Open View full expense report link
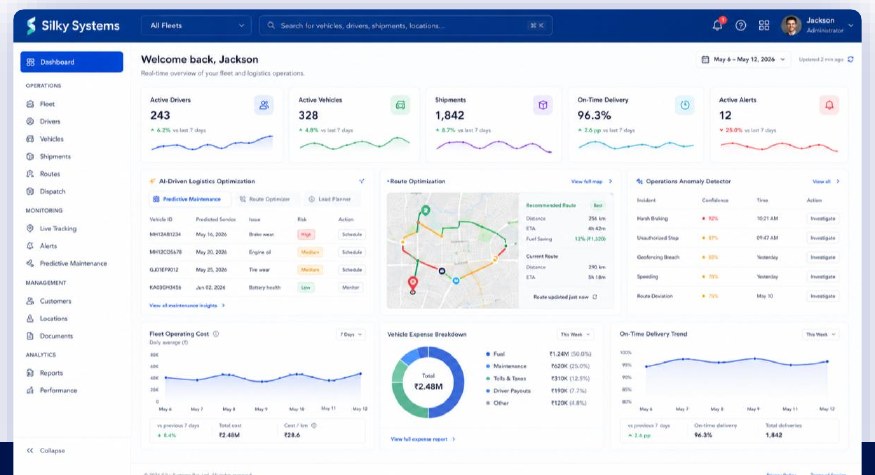 422,439
